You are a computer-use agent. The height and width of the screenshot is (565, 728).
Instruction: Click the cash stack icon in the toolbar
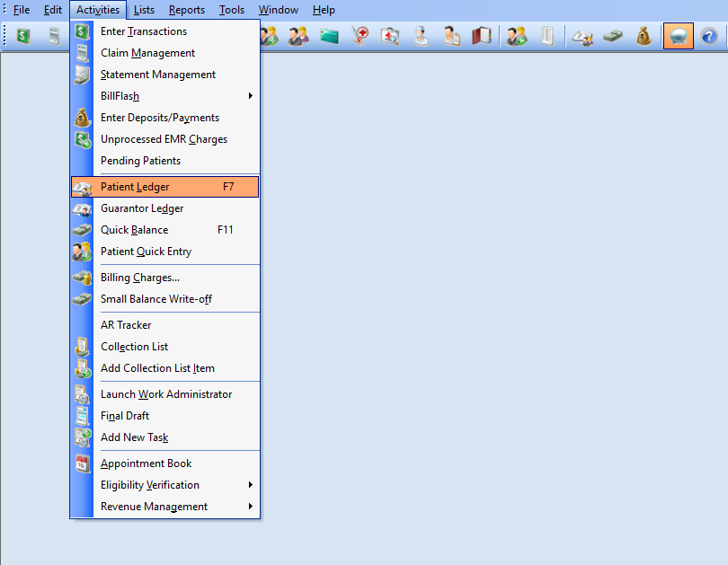[x=613, y=36]
